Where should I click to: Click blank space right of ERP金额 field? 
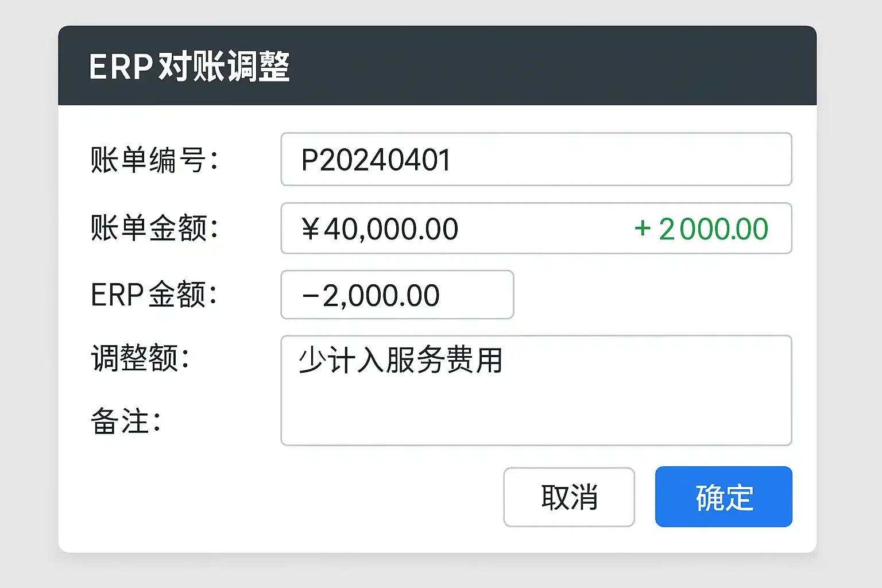coord(649,295)
